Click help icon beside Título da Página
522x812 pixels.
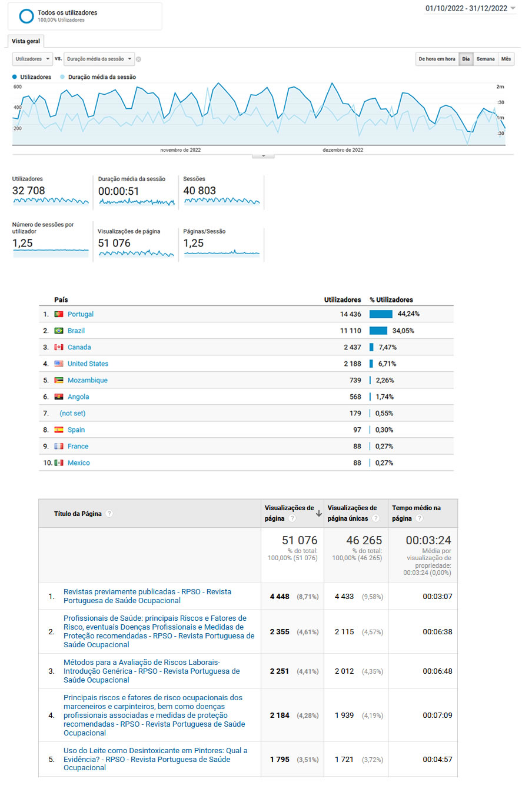click(109, 514)
